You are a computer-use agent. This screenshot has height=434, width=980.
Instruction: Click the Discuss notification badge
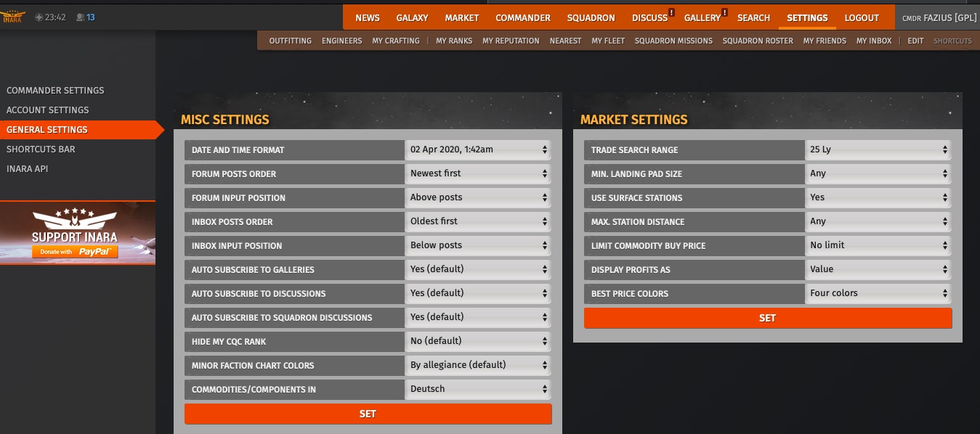click(x=672, y=12)
